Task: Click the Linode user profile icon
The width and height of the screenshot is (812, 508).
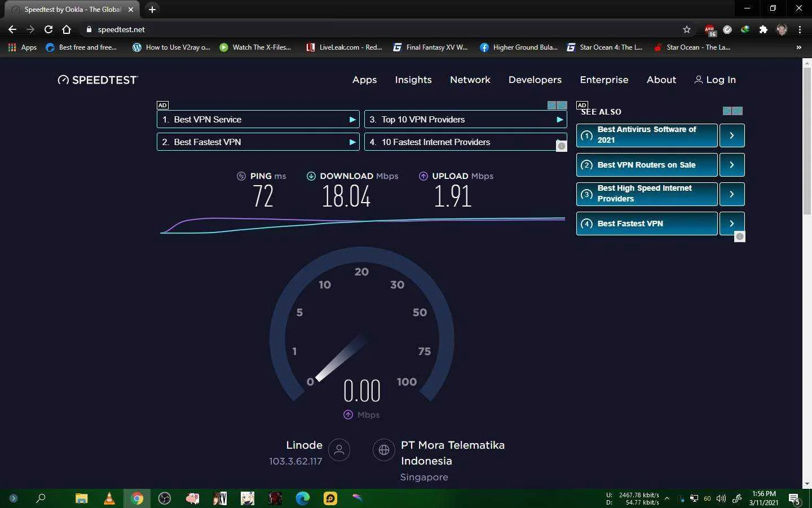Action: 339,450
